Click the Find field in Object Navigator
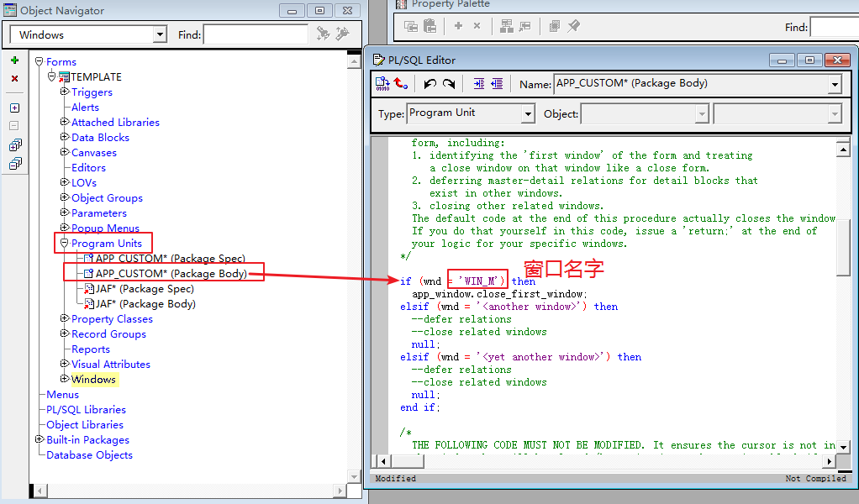The image size is (859, 504). [256, 34]
